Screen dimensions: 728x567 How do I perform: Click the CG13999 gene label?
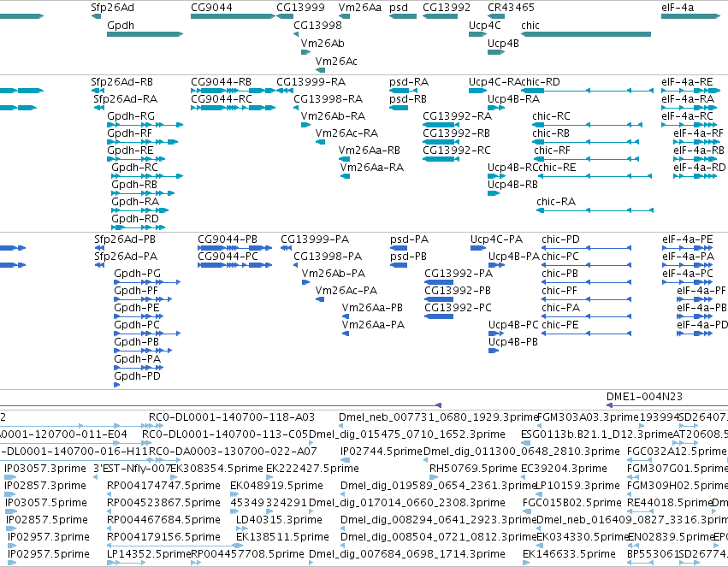(300, 8)
